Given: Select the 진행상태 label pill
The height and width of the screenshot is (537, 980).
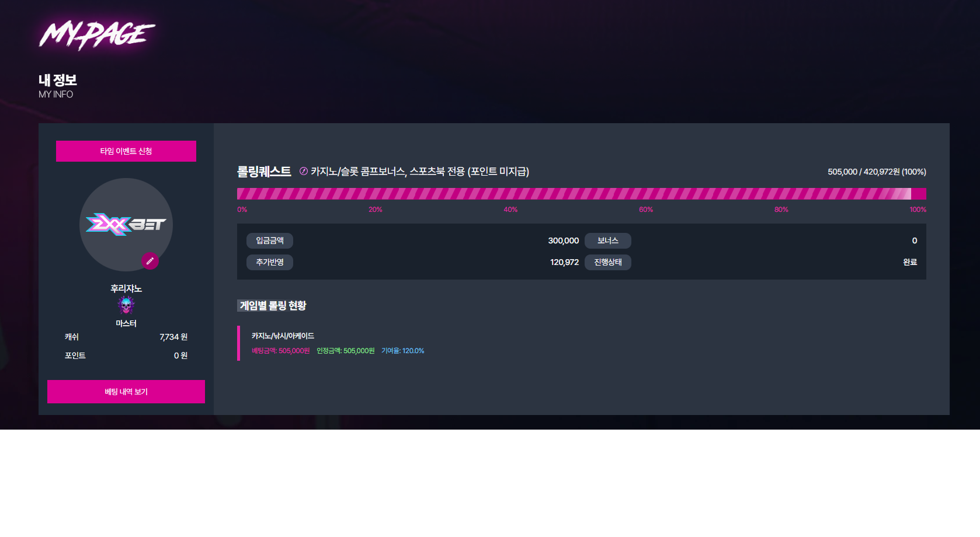Looking at the screenshot, I should click(608, 262).
